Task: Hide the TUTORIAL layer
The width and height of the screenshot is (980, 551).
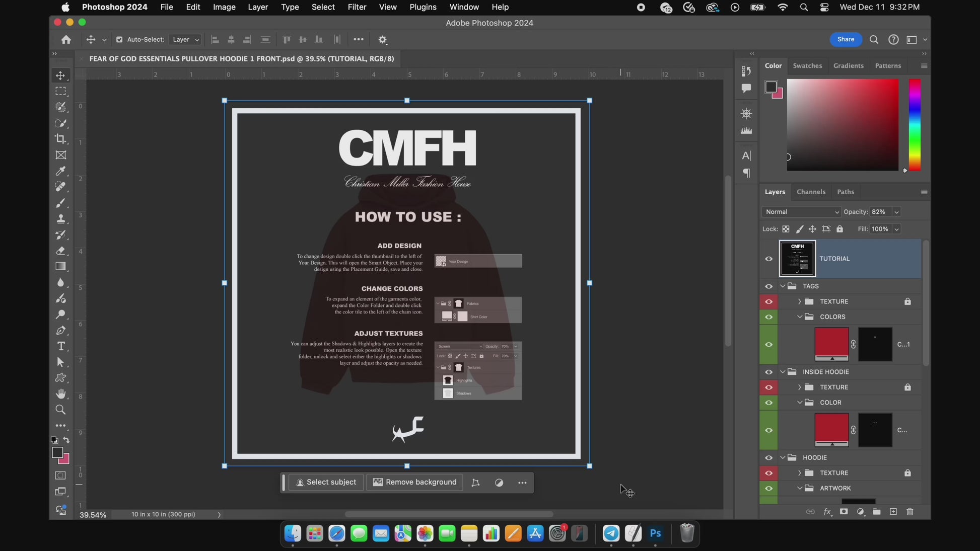Action: point(768,259)
